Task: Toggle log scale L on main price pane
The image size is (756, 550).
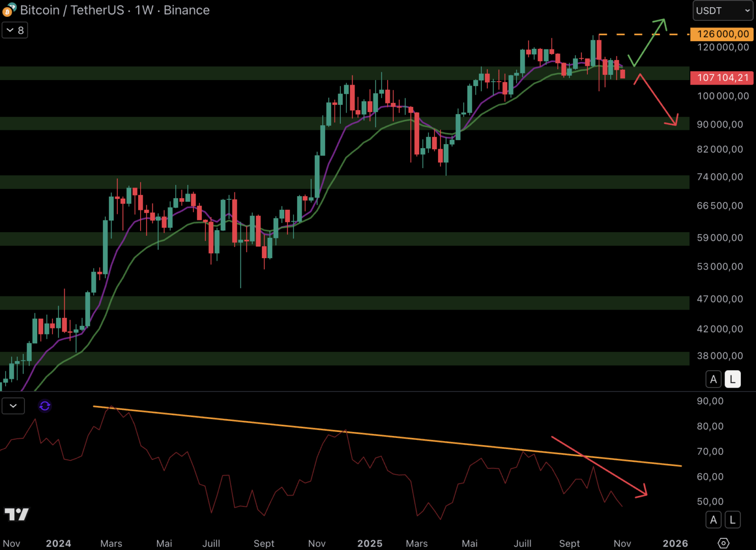Action: point(733,379)
